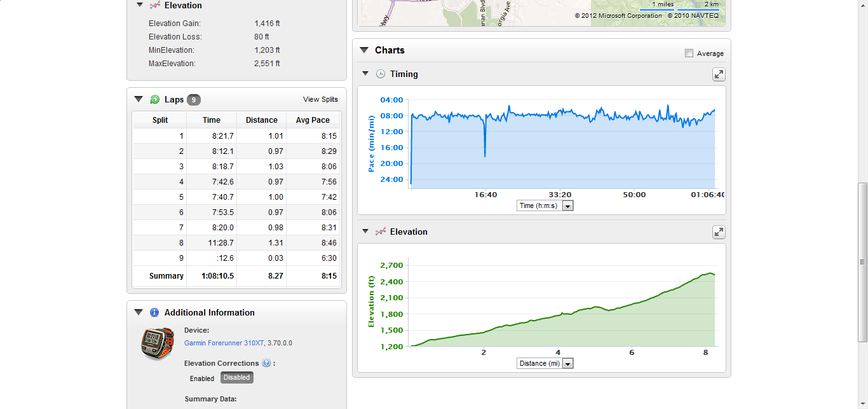Click the Garmin Forerunner watch image
Image resolution: width=868 pixels, height=409 pixels.
point(157,343)
